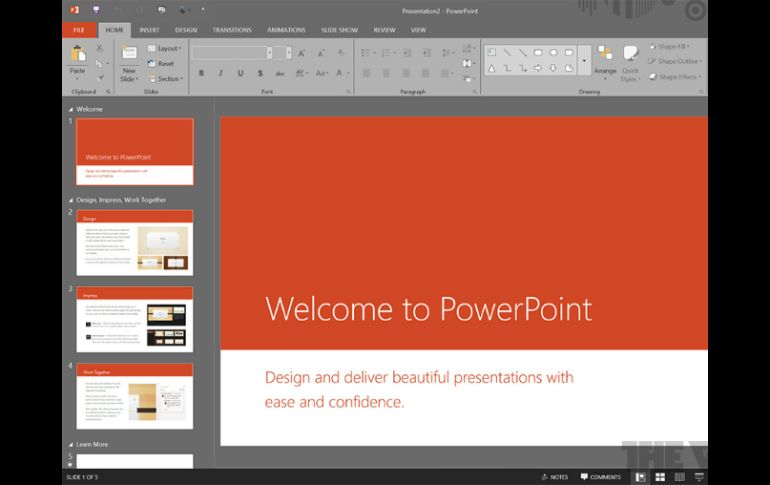Pick the right arrow shape

coord(539,68)
